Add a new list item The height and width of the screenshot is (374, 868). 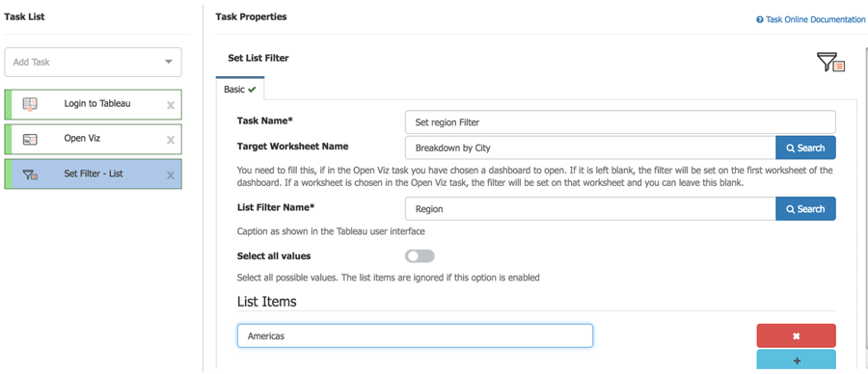(796, 360)
